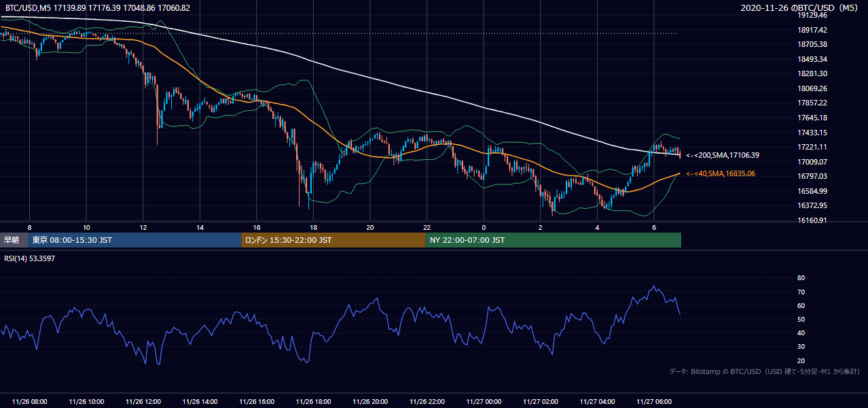Click price axis value 17433.15
This screenshot has width=868, height=408.
point(812,133)
